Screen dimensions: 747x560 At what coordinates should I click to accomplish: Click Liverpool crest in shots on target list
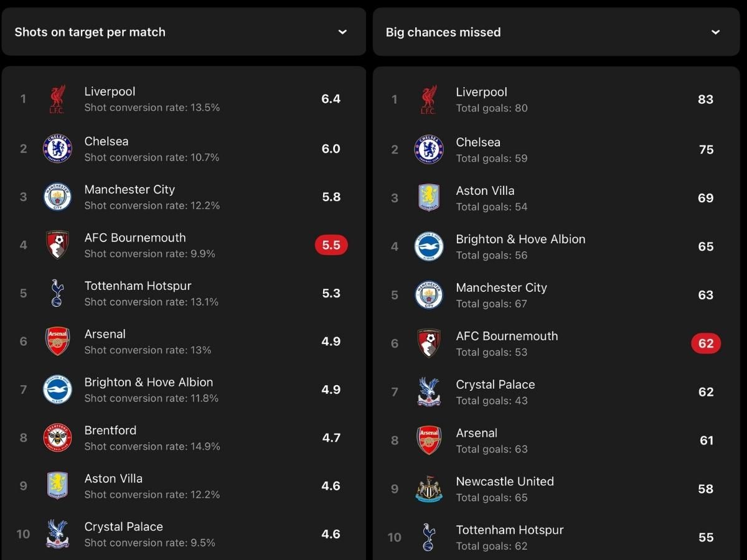[x=57, y=99]
